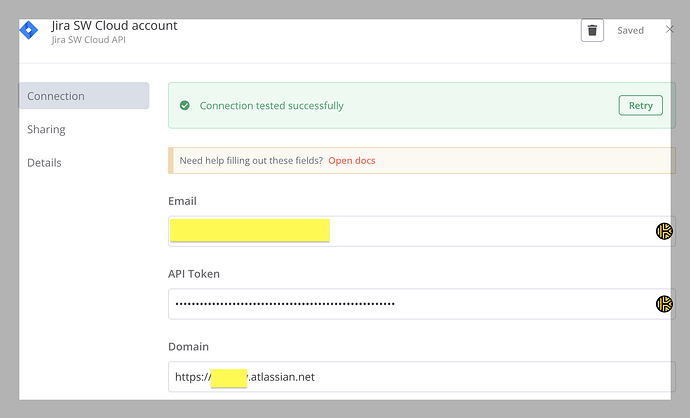Switch to the Sharing tab

(x=47, y=129)
